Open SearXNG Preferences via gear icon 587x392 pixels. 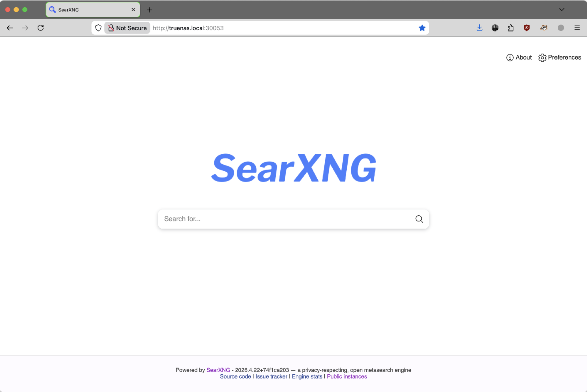tap(542, 57)
